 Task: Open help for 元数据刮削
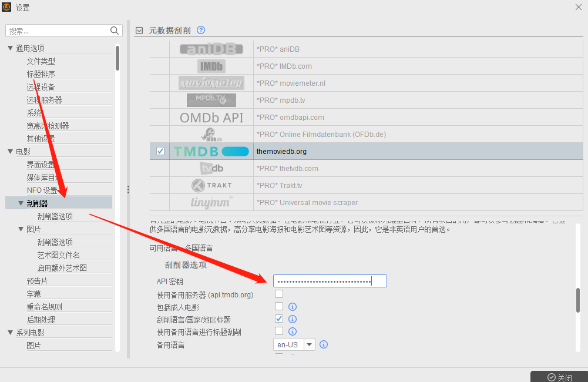pos(201,30)
